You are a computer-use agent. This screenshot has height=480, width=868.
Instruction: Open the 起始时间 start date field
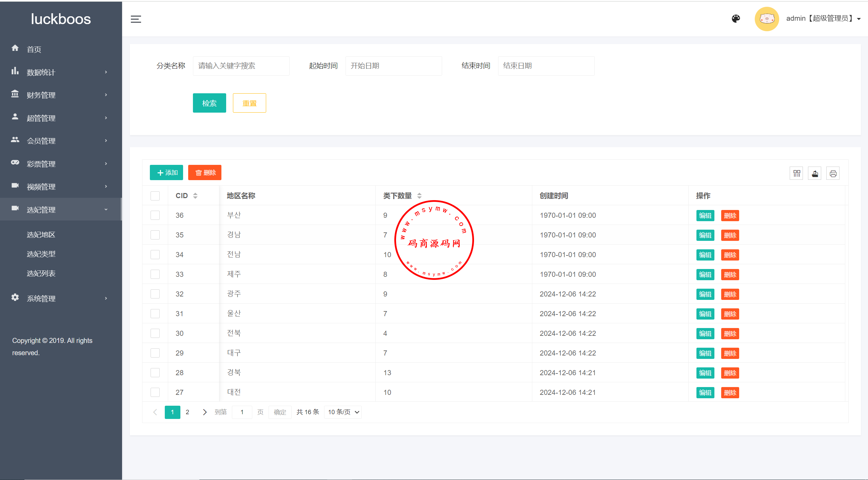click(394, 66)
